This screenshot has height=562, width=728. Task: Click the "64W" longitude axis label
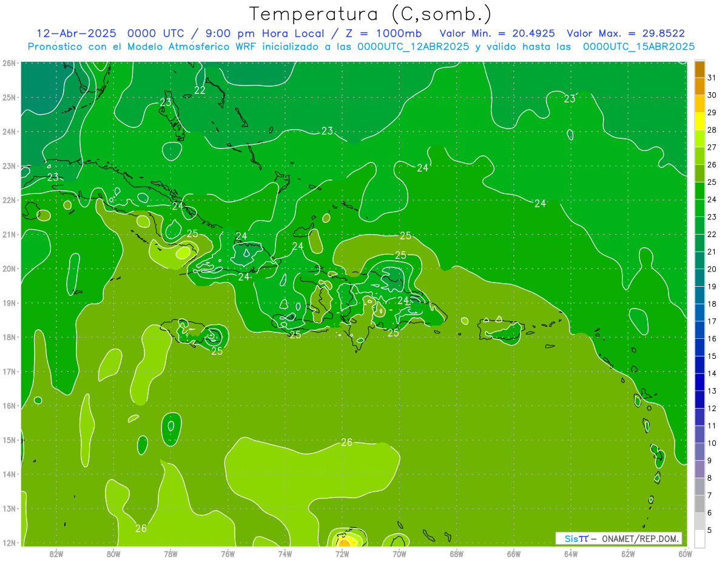coord(571,554)
